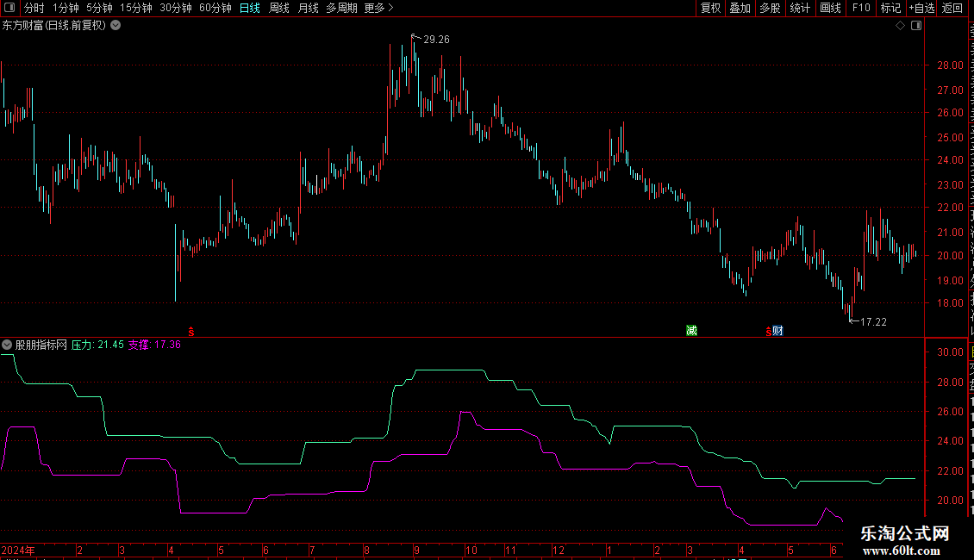Click the 财 marker on price chart
Image resolution: width=974 pixels, height=560 pixels.
click(777, 331)
